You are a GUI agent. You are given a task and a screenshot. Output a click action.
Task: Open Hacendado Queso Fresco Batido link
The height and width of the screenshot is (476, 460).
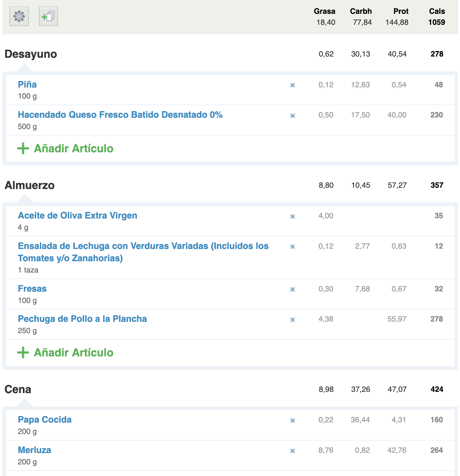coord(120,115)
